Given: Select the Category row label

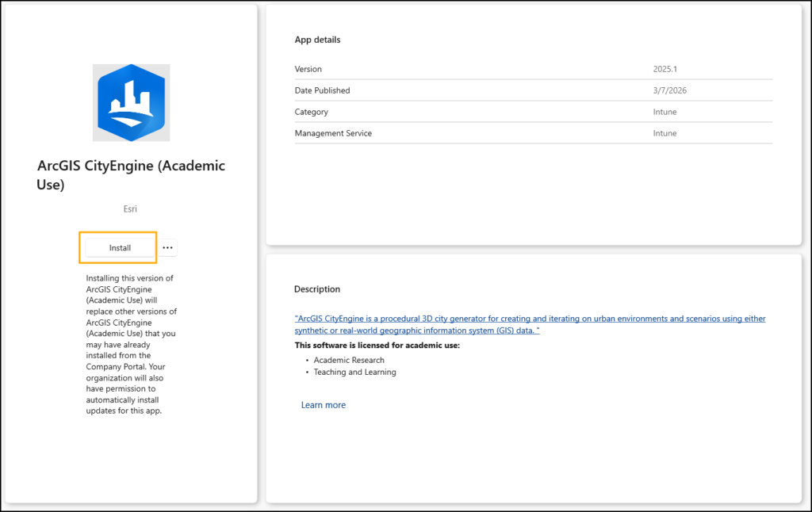Looking at the screenshot, I should click(311, 112).
